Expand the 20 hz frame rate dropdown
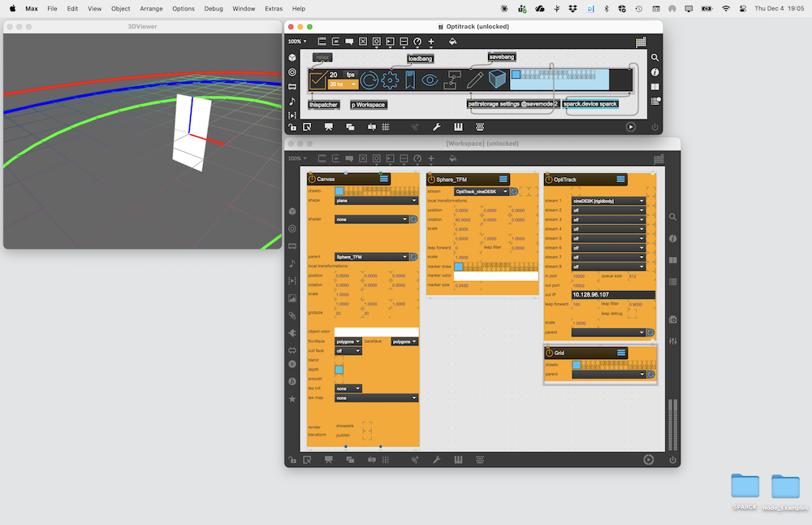 [343, 85]
